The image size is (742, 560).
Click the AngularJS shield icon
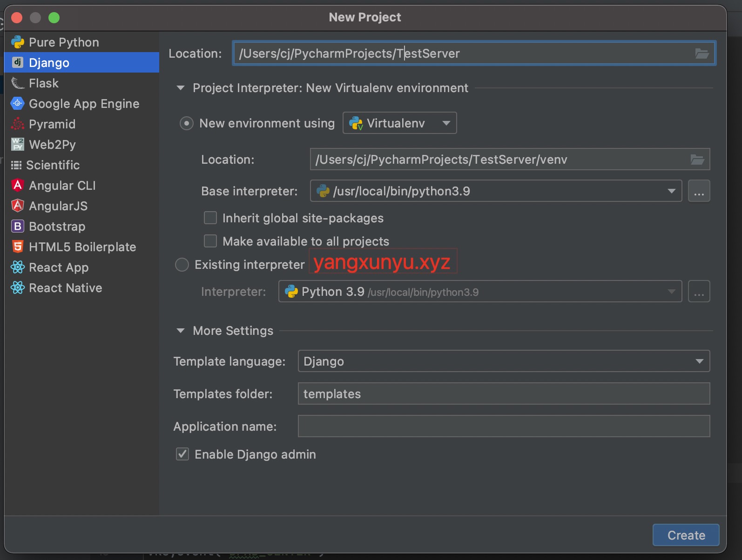click(18, 206)
